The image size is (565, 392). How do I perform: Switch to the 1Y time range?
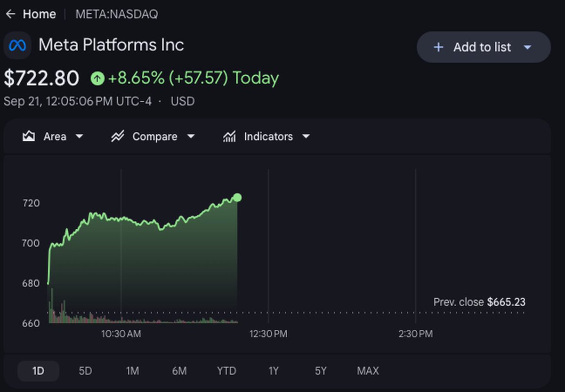(x=274, y=371)
